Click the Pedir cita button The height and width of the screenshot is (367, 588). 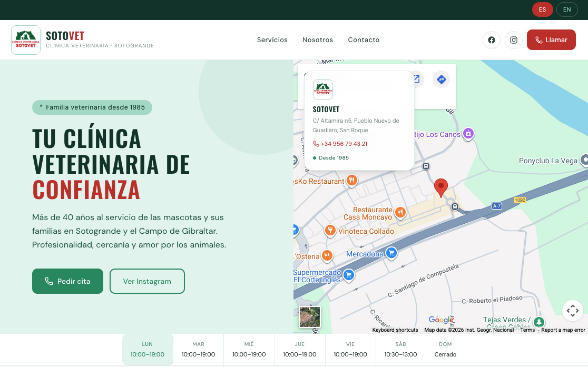pos(67,281)
